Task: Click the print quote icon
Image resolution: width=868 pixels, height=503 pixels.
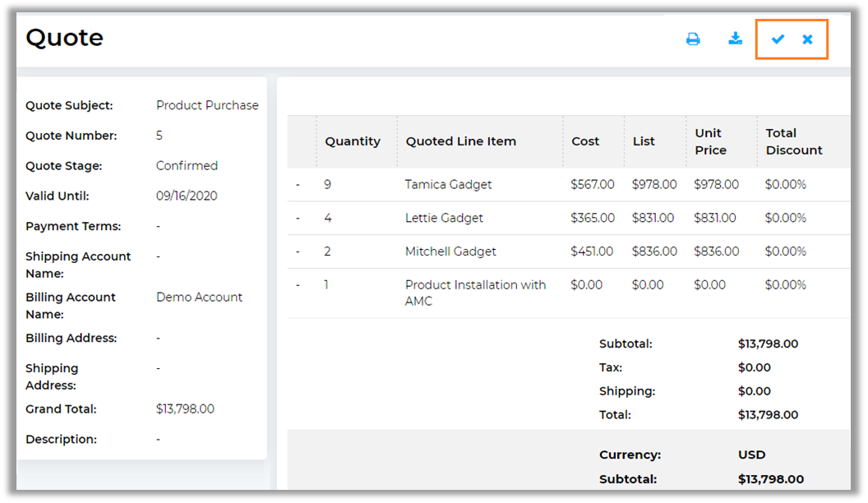Action: coord(693,39)
